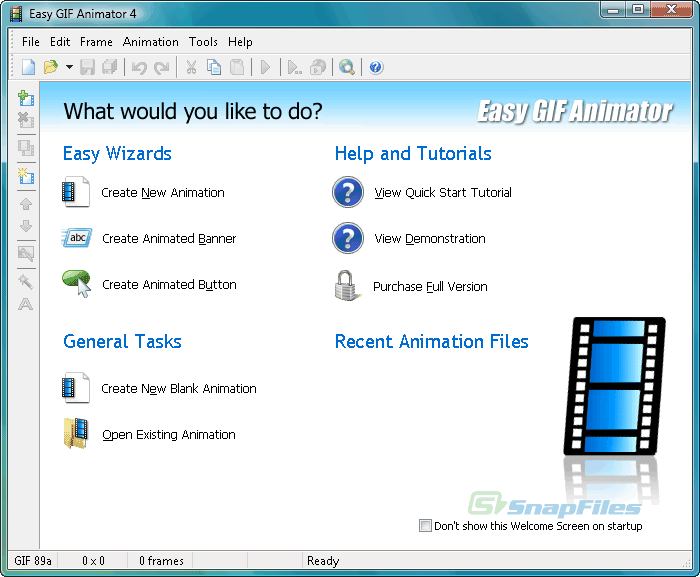Minimize the Easy GIF Animator window
The height and width of the screenshot is (577, 700).
[613, 9]
